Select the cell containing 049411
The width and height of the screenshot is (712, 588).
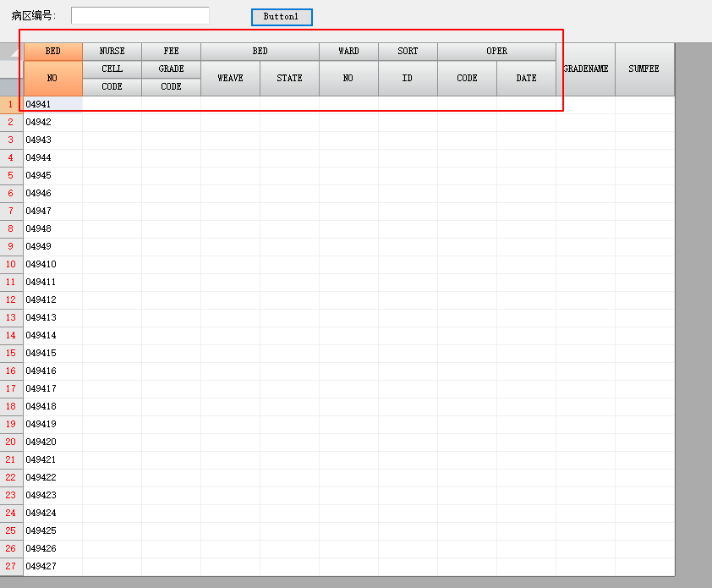pyautogui.click(x=52, y=283)
